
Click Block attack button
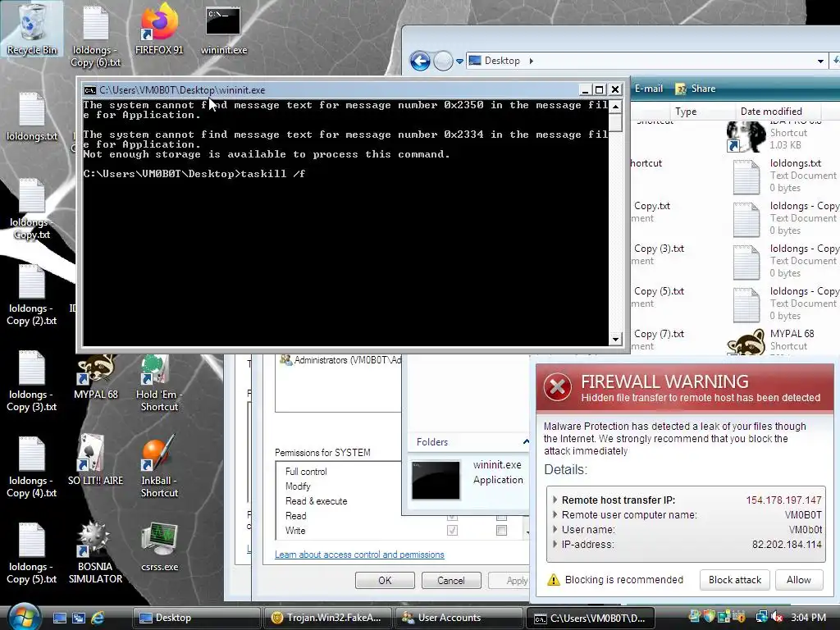(734, 580)
